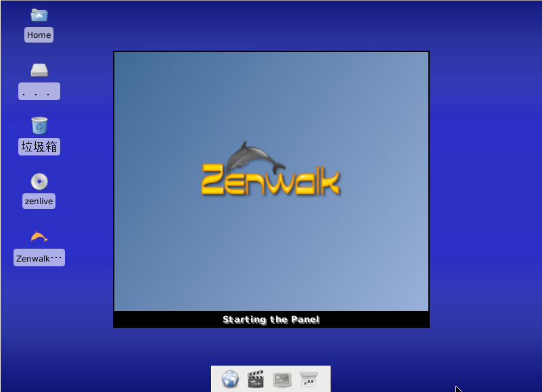Viewport: 542px width, 392px height.
Task: Open the hard drive desktop icon
Action: pos(39,70)
